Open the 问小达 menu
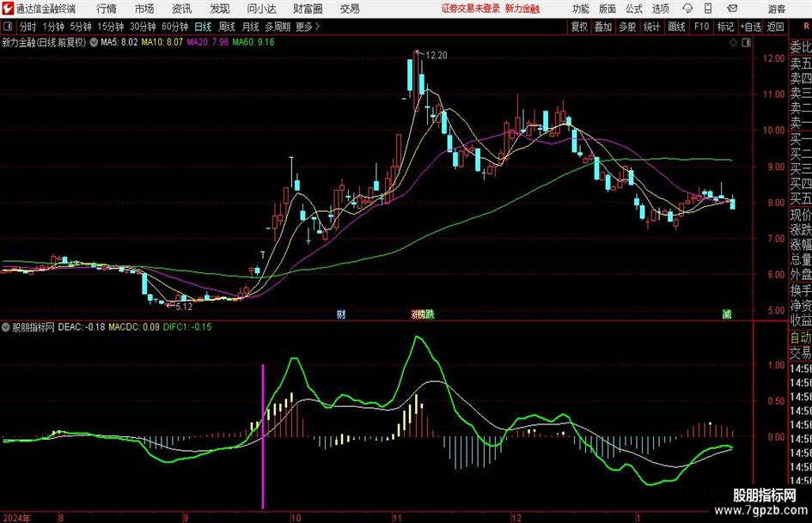Screen dimensions: 812x523 261,9
